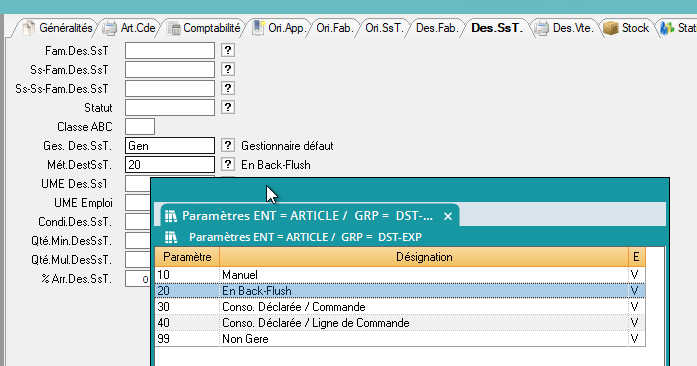Viewport: 697px width, 366px height.
Task: Select the Des.SsT. tab
Action: point(497,28)
